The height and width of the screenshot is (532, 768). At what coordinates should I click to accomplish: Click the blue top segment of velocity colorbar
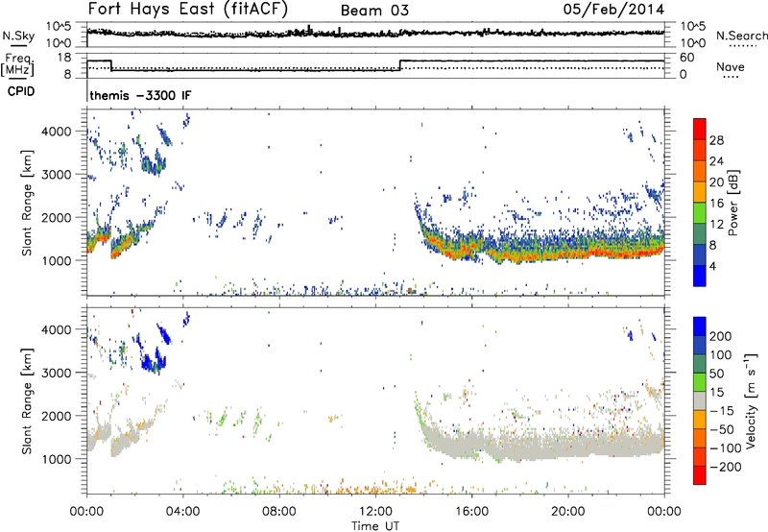(700, 326)
